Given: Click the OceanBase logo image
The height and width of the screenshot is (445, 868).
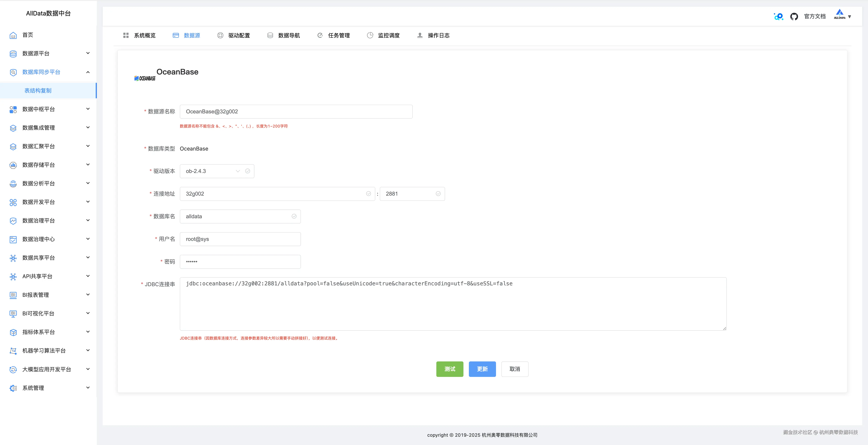Looking at the screenshot, I should [145, 78].
